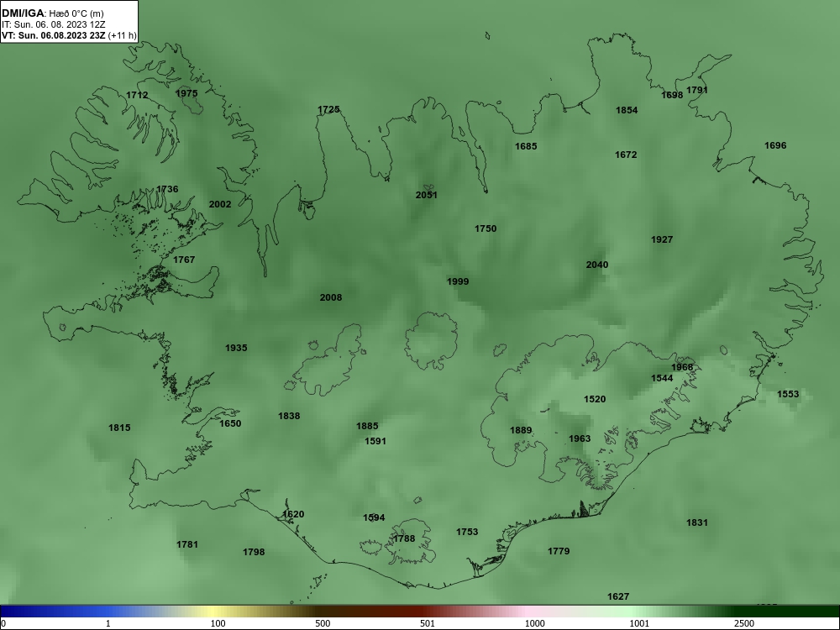The height and width of the screenshot is (630, 840).
Task: Select the '1' tick on the colour scale
Action: pyautogui.click(x=108, y=623)
